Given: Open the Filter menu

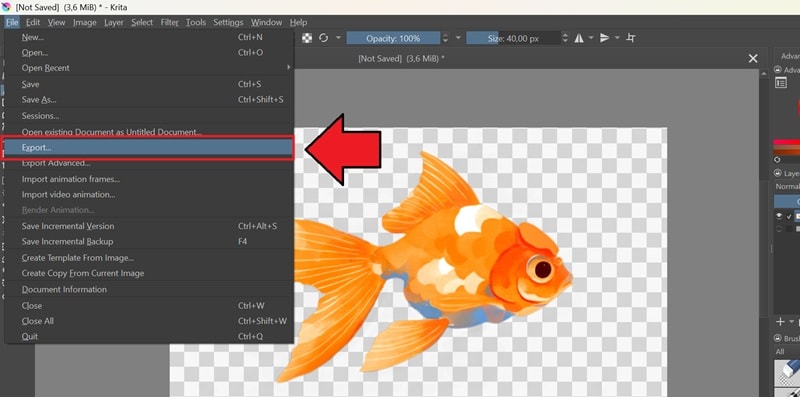Looking at the screenshot, I should 169,22.
